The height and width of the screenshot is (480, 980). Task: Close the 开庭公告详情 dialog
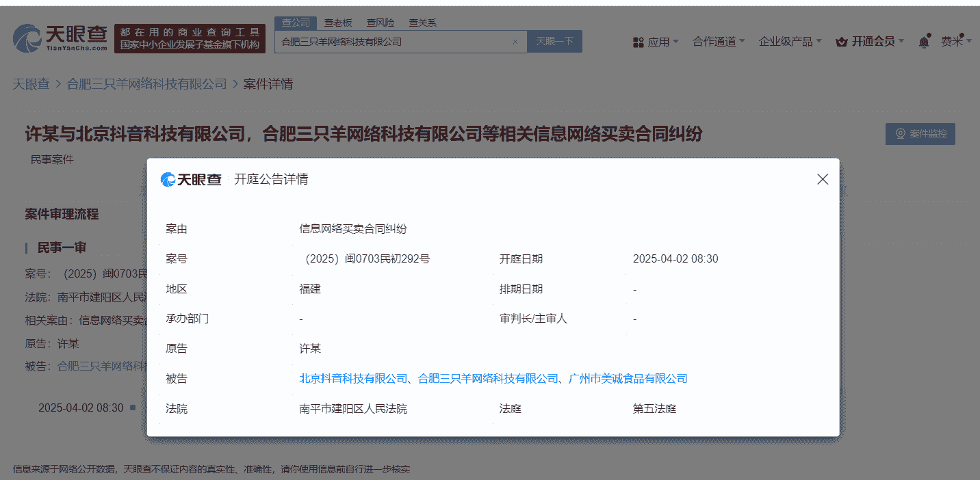click(x=823, y=179)
